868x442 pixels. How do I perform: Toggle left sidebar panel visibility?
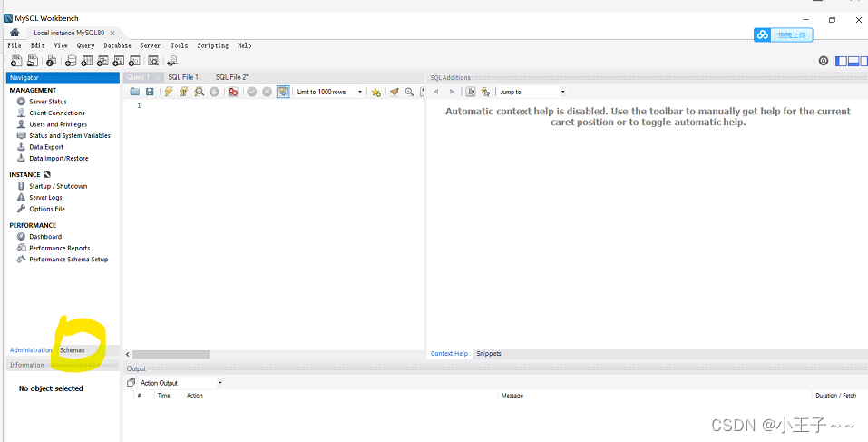[842, 61]
